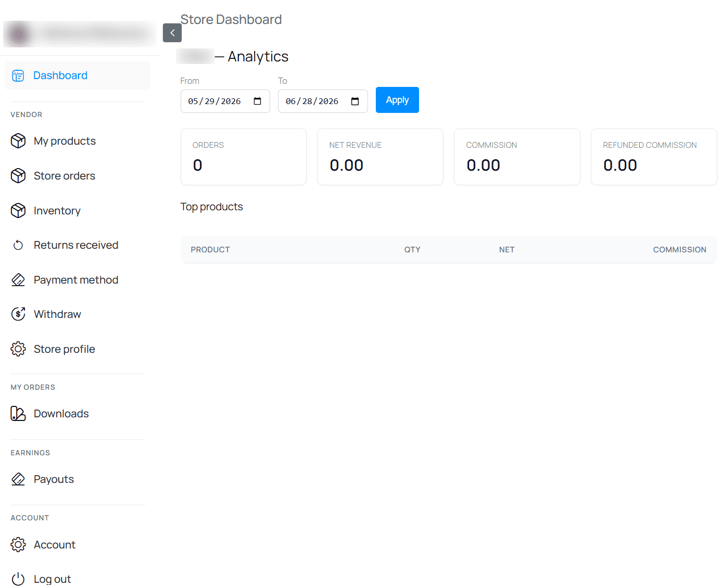Click the Orders stat card
This screenshot has height=588, width=722.
click(x=244, y=157)
